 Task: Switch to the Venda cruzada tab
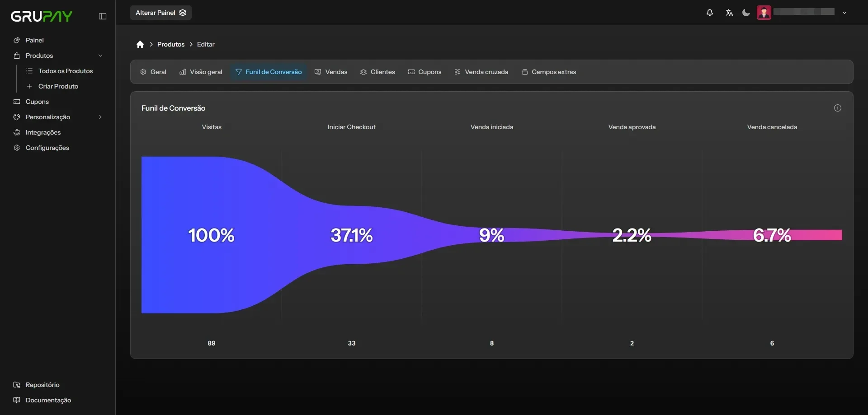click(x=481, y=72)
